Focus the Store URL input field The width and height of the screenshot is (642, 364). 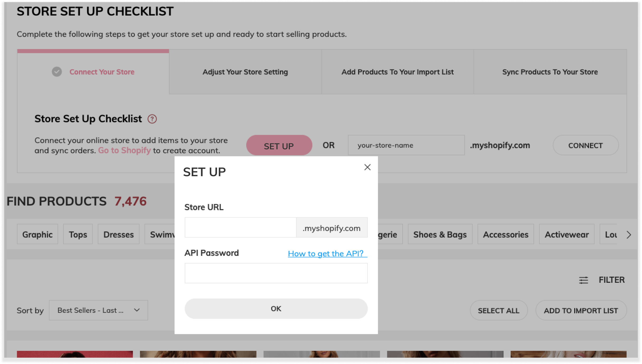(241, 227)
